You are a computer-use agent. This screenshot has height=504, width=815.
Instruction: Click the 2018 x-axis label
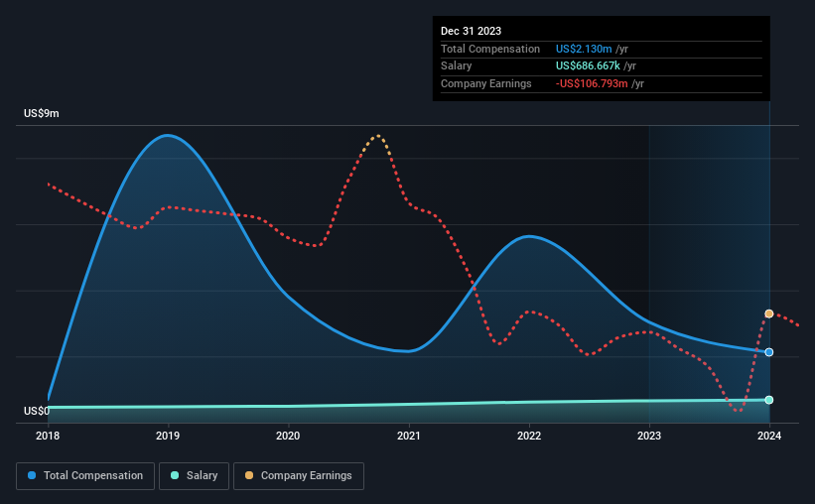(48, 436)
